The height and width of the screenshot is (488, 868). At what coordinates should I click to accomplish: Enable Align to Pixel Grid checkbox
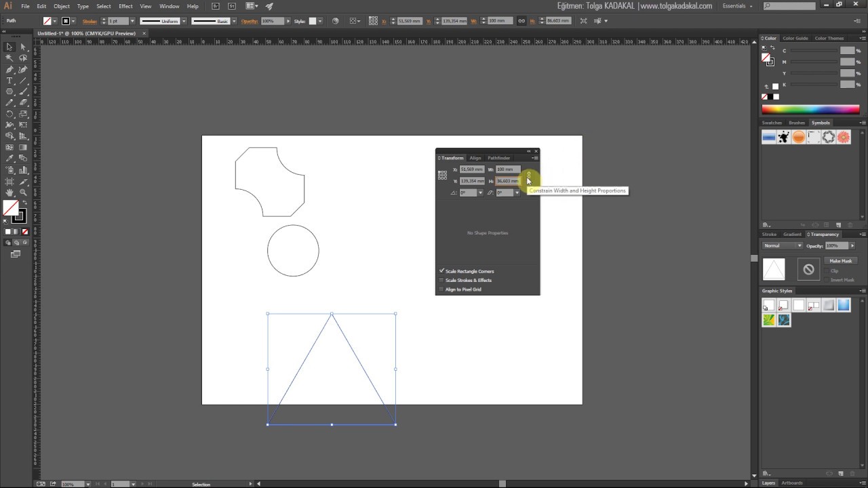click(x=441, y=289)
